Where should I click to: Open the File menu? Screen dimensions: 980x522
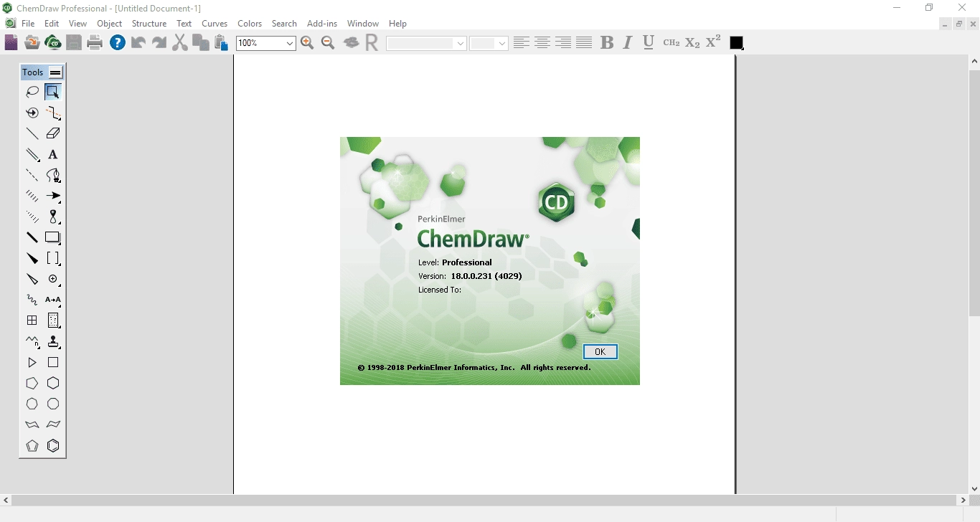[28, 24]
